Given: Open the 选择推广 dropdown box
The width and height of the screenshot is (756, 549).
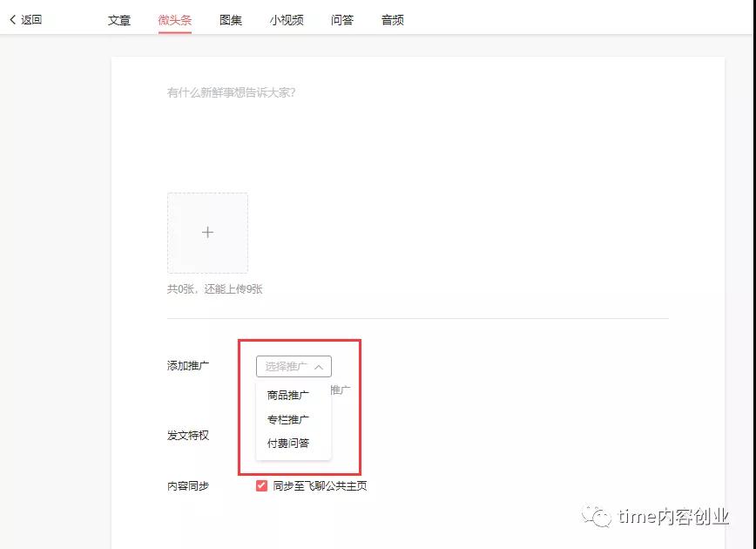Looking at the screenshot, I should click(287, 367).
